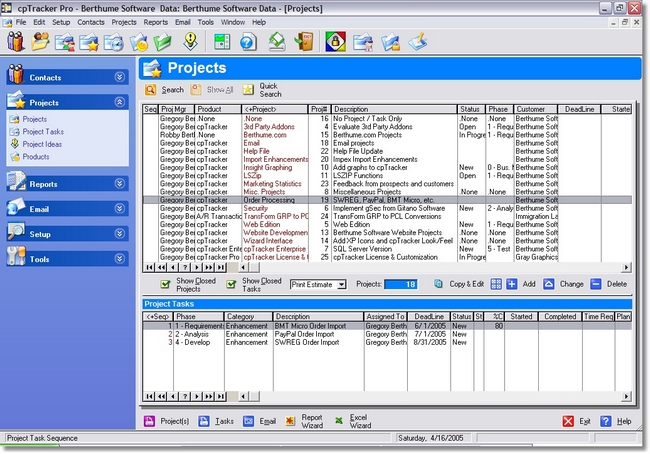Click the projects grid horizontal scrollbar right arrow
650x454 pixels.
(626, 267)
